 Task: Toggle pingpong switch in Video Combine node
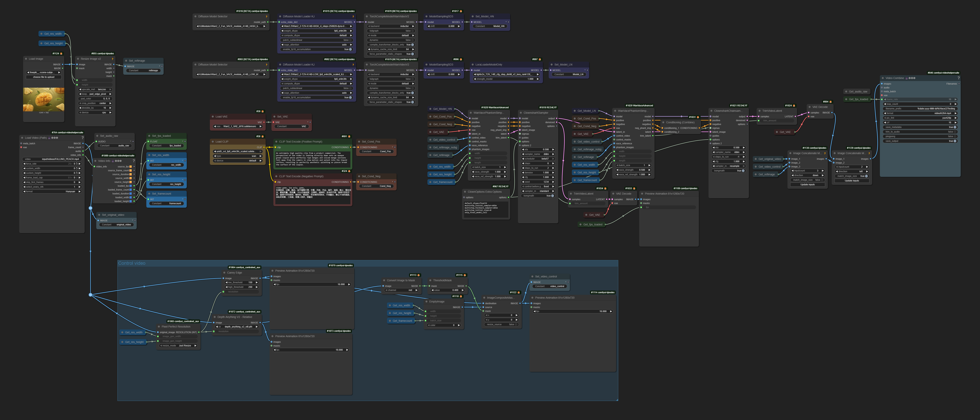(955, 136)
